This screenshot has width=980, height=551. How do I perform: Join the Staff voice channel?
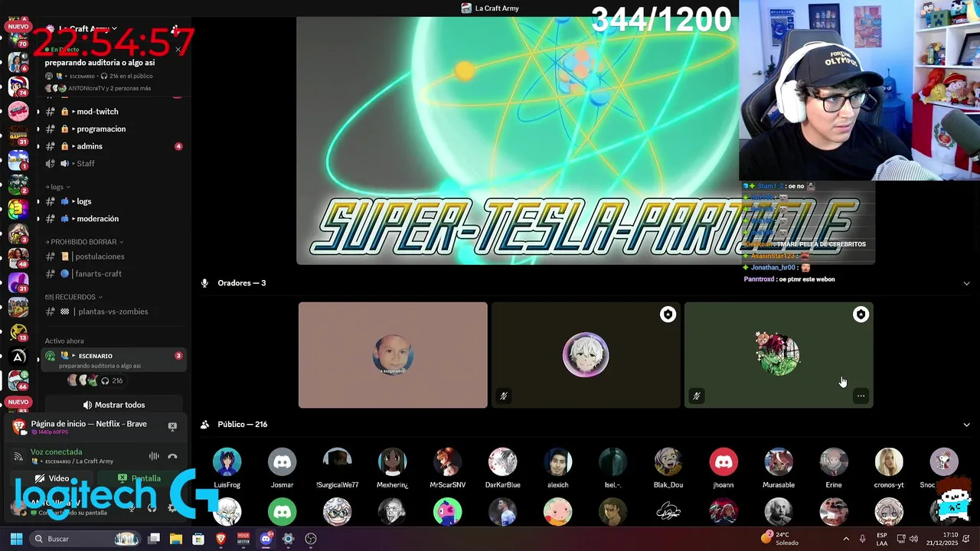point(112,164)
